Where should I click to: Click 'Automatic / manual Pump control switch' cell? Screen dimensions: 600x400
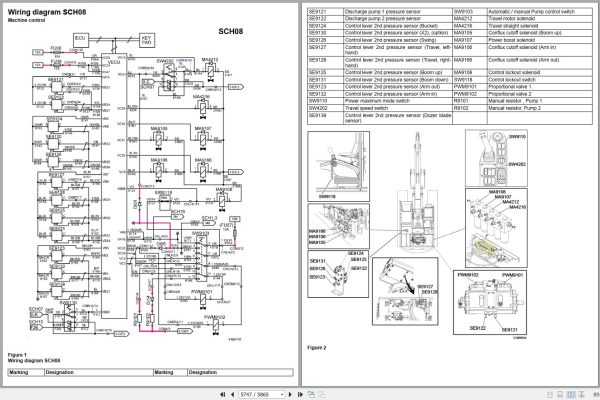coord(540,12)
